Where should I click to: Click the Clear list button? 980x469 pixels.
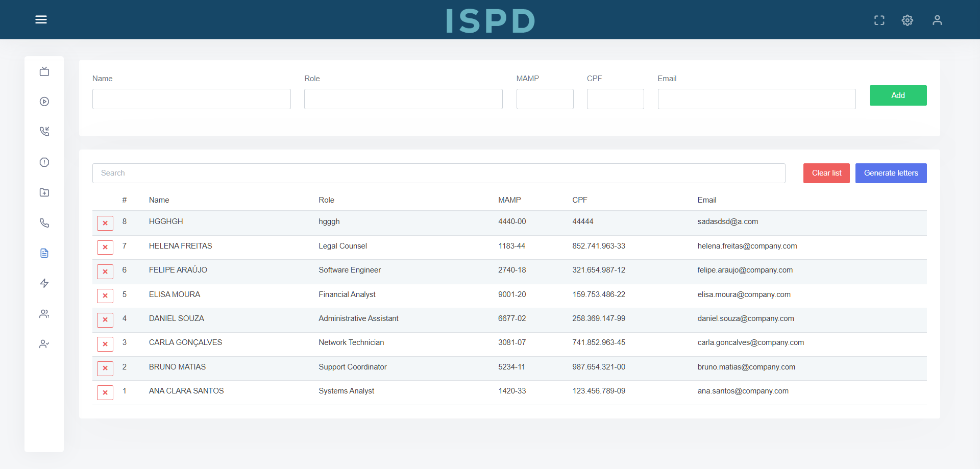click(x=826, y=173)
